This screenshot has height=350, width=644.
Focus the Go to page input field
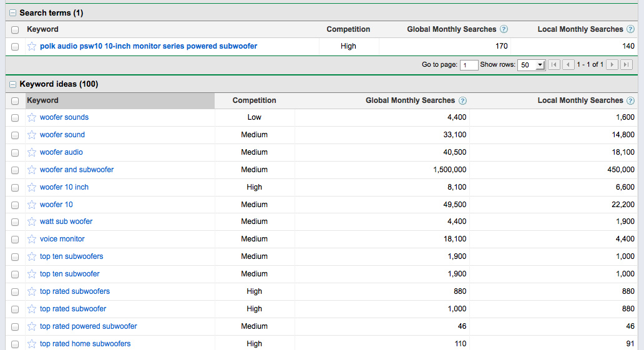pyautogui.click(x=469, y=65)
